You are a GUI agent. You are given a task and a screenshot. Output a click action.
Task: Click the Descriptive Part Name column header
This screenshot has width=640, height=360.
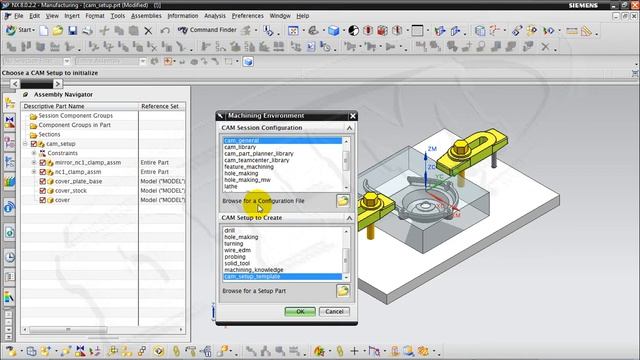[80, 106]
